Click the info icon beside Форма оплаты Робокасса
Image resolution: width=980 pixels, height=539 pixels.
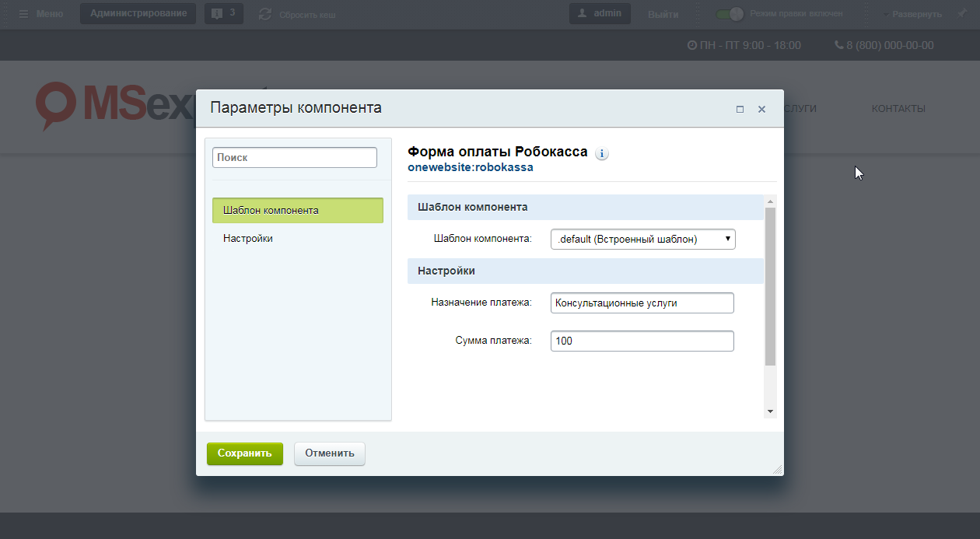(602, 154)
